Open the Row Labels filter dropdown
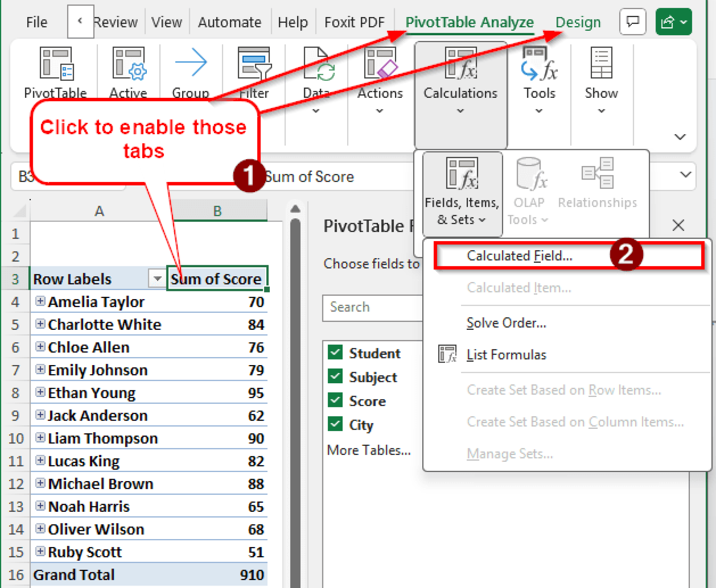This screenshot has height=588, width=716. pos(157,278)
